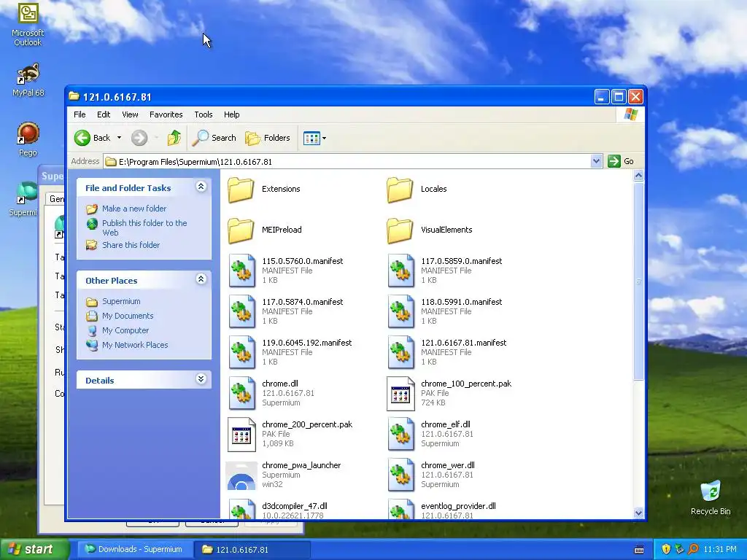The image size is (747, 560).
Task: Click the scrollbar up arrow
Action: tap(638, 176)
